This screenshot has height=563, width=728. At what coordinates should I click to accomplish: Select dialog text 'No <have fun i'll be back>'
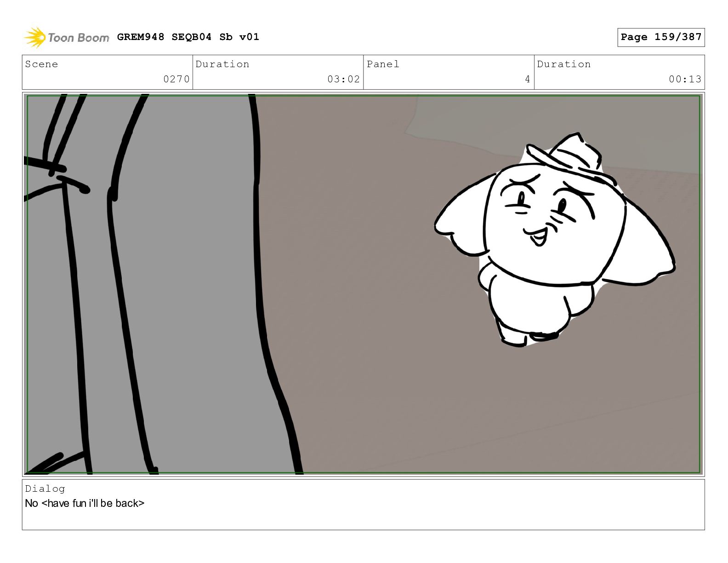(x=85, y=503)
